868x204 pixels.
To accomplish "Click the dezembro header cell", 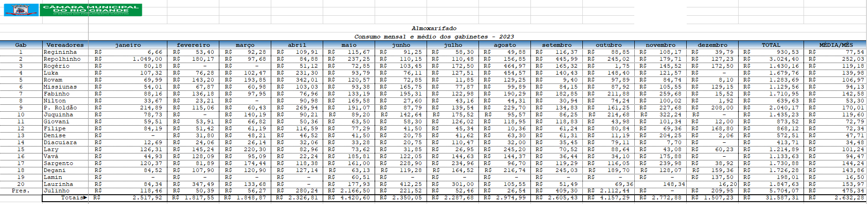I will pyautogui.click(x=712, y=45).
